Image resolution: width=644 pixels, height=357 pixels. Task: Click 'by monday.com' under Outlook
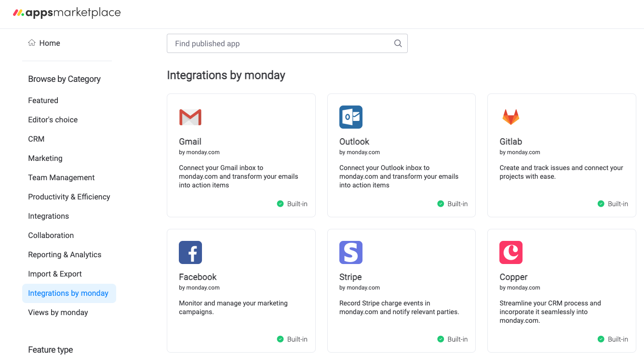point(360,152)
